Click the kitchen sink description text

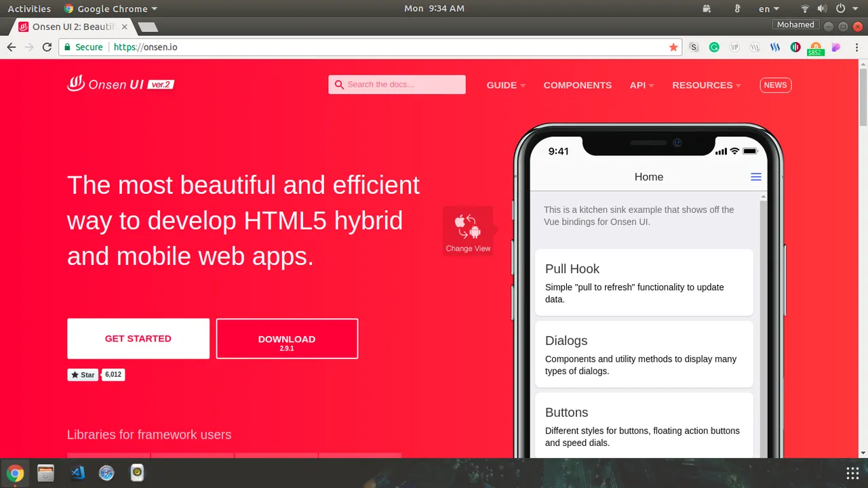click(639, 216)
